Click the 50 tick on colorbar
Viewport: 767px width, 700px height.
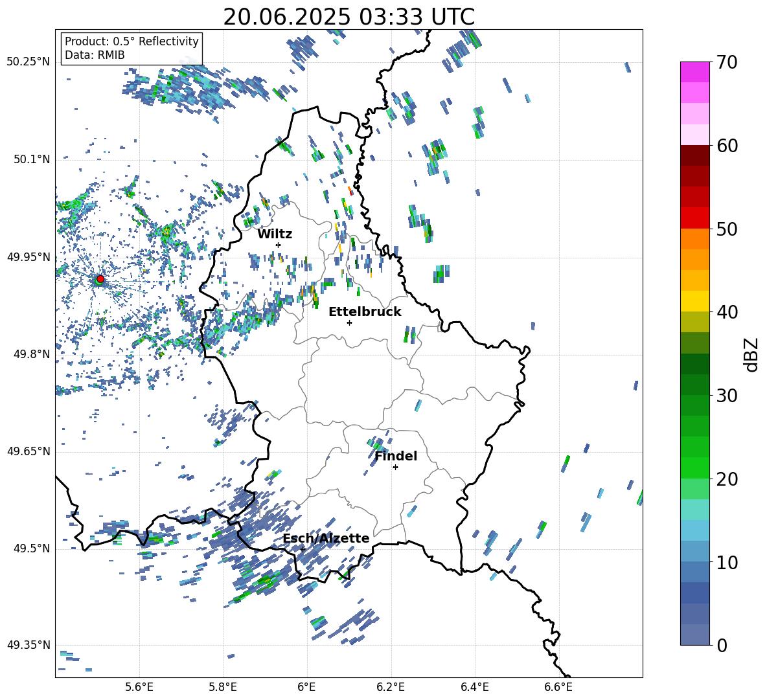(x=727, y=229)
